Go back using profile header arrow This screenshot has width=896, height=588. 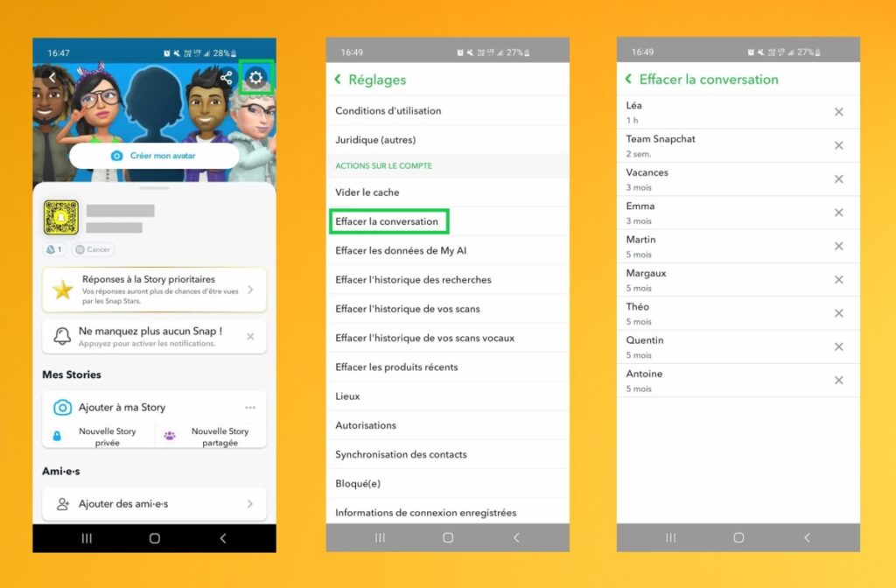(52, 78)
